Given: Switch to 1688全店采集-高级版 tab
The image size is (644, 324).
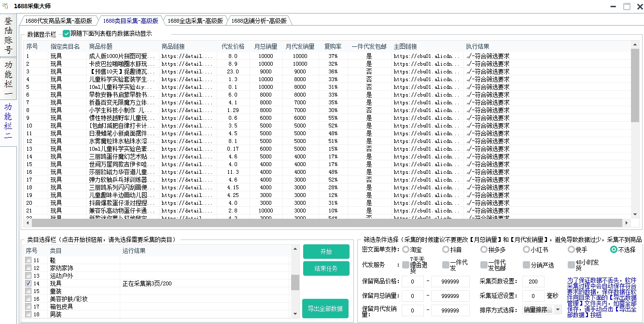Looking at the screenshot, I should click(x=195, y=21).
